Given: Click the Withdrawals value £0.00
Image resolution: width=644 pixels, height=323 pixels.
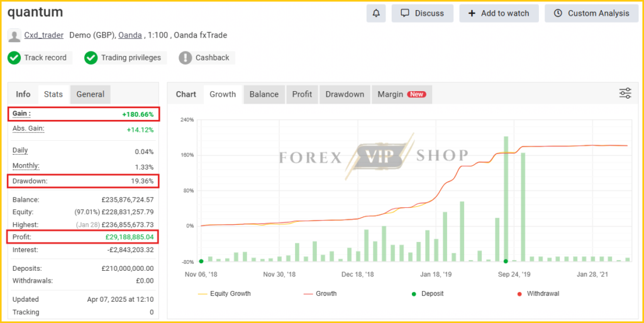Looking at the screenshot, I should tap(146, 281).
